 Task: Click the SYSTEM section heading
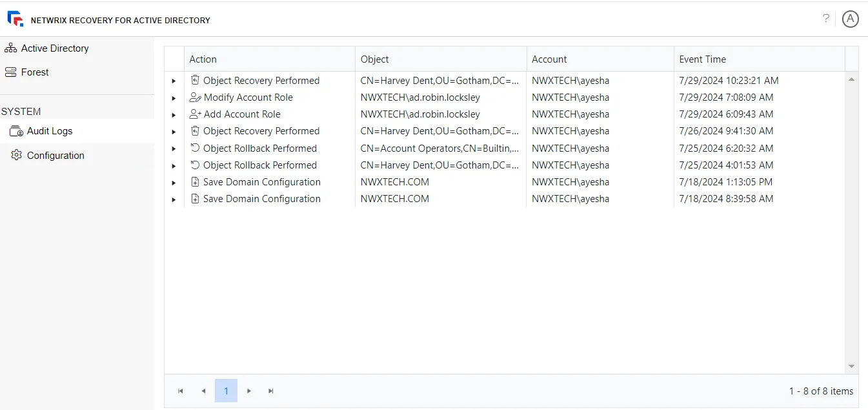point(21,111)
